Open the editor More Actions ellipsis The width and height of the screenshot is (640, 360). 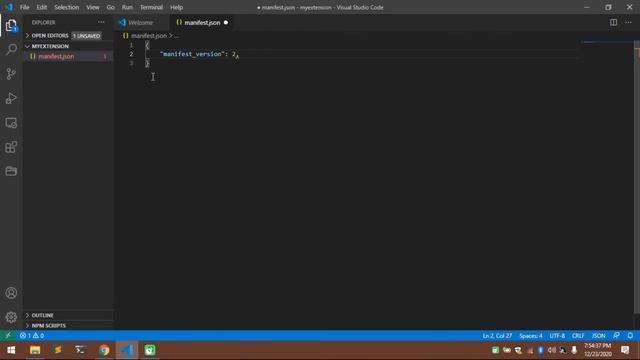tap(628, 22)
